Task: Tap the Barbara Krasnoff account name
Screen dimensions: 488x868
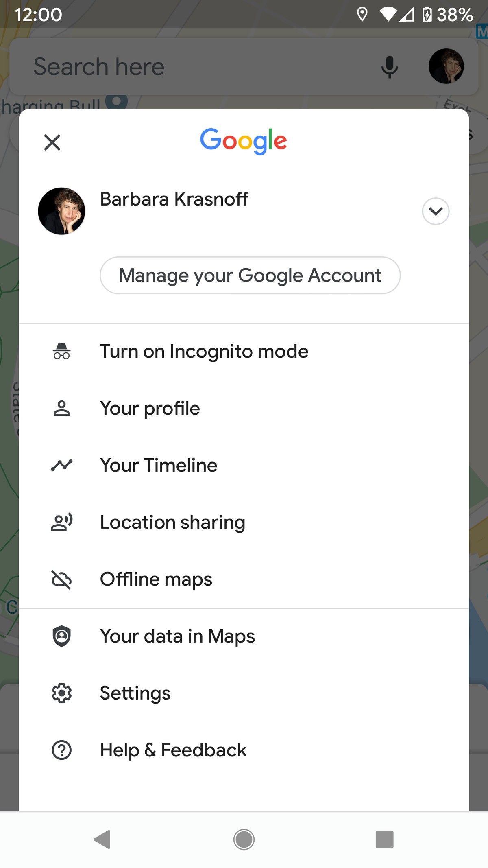Action: (x=174, y=199)
